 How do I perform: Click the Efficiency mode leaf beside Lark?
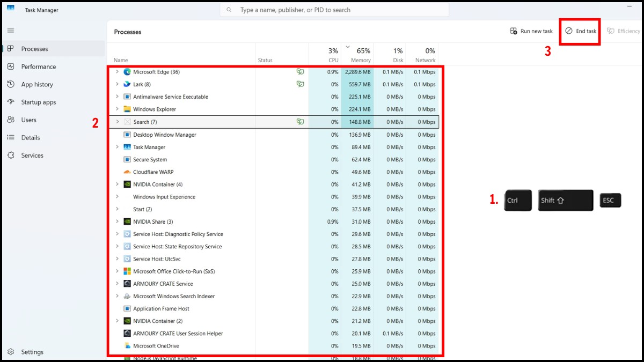300,84
